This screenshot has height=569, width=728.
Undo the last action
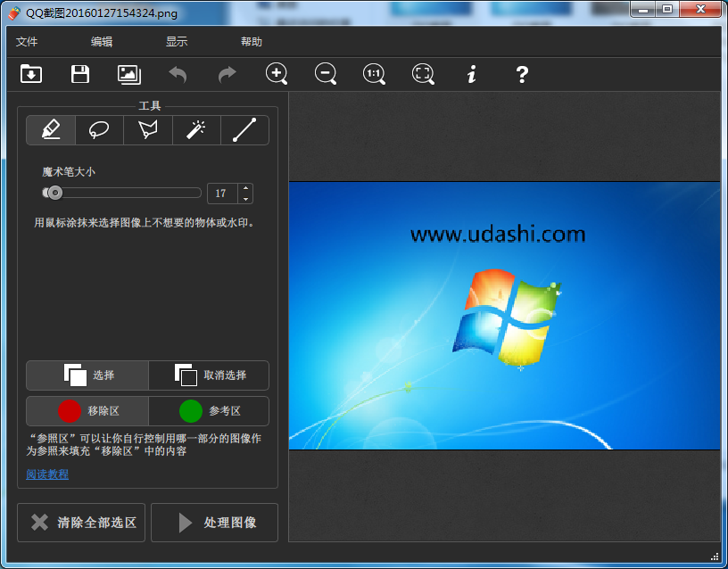point(178,74)
